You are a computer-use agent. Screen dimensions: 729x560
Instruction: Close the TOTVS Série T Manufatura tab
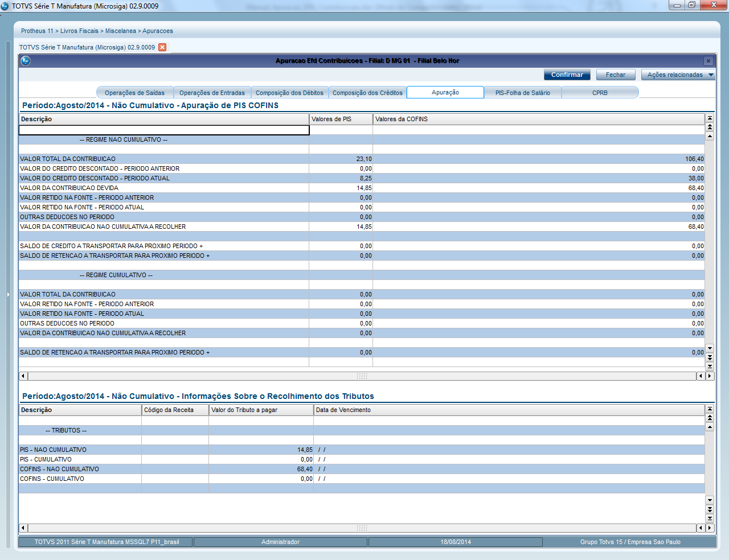tap(162, 47)
